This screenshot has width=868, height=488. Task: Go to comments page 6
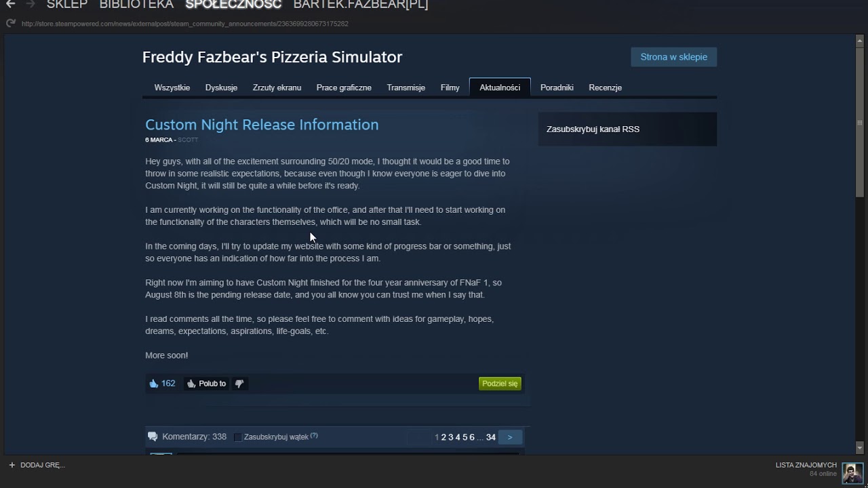pyautogui.click(x=472, y=437)
